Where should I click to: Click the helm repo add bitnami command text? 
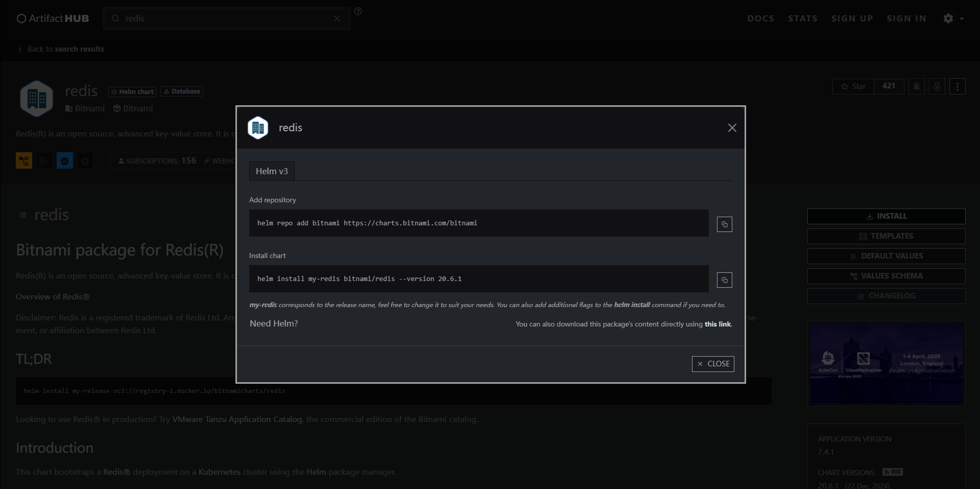point(367,223)
